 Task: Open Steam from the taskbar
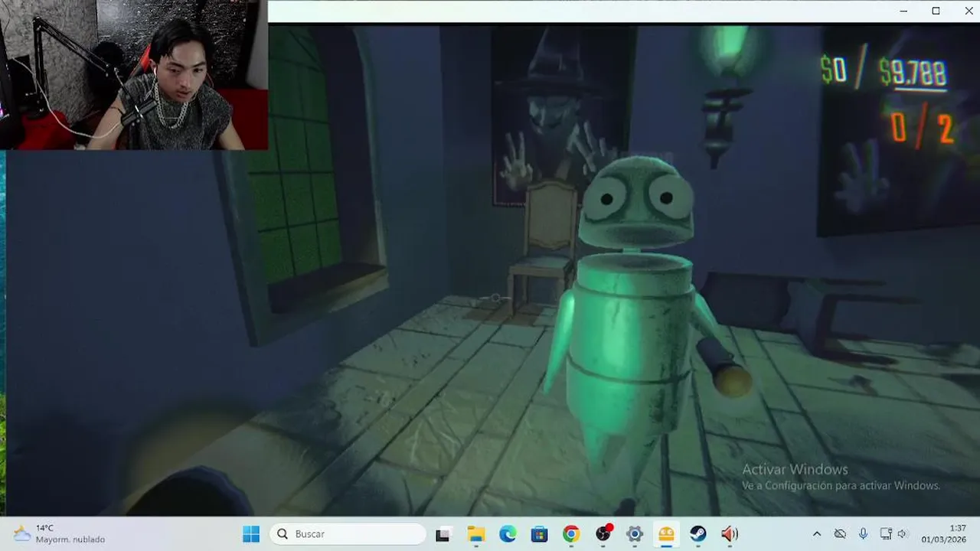[698, 534]
